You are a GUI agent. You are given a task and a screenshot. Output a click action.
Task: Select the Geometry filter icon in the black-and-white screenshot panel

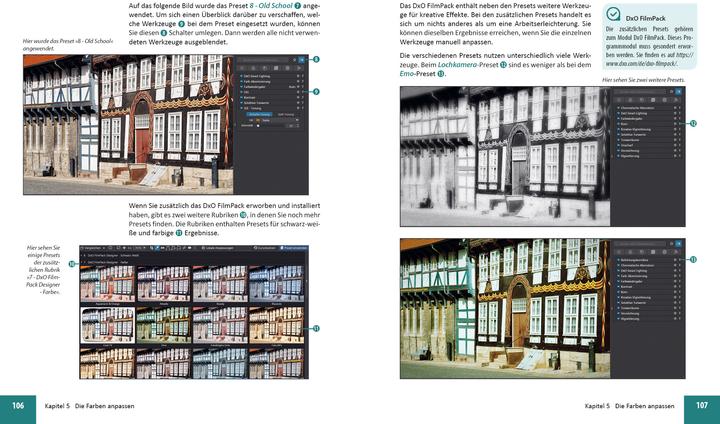pos(653,100)
